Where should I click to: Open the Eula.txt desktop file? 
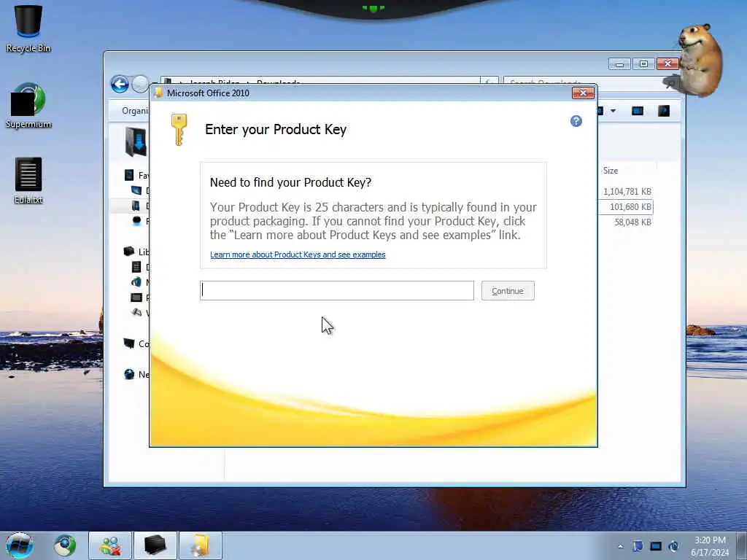point(28,181)
